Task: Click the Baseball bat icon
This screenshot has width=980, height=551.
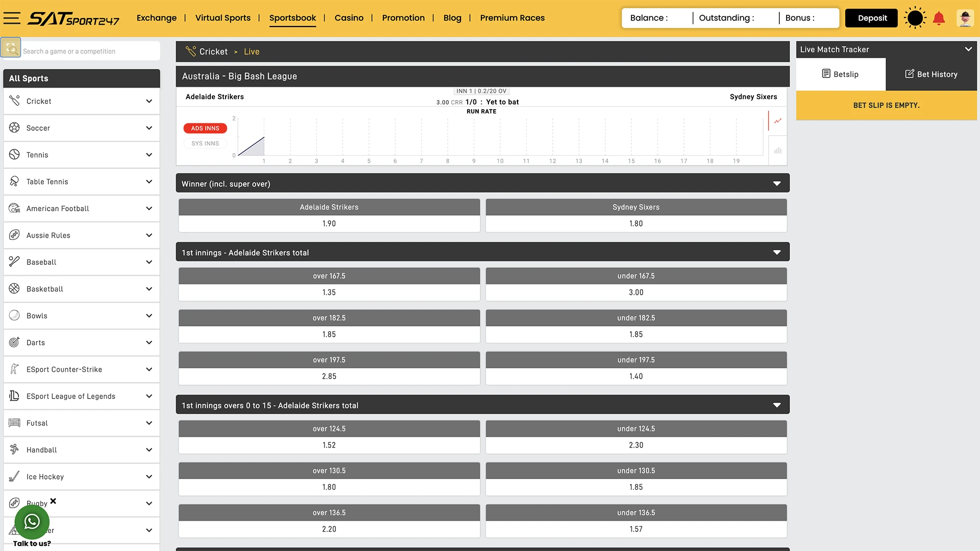Action: coord(14,262)
